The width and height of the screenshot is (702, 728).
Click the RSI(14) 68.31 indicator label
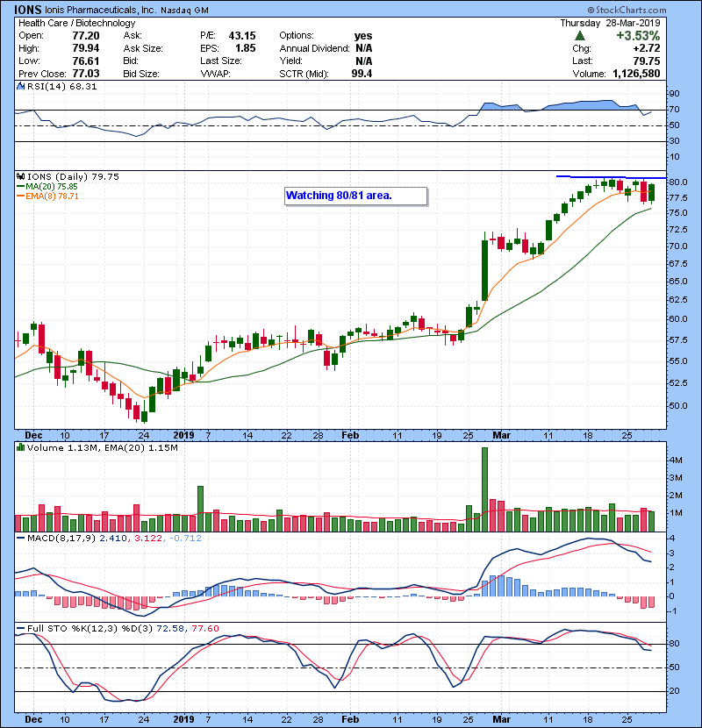61,86
